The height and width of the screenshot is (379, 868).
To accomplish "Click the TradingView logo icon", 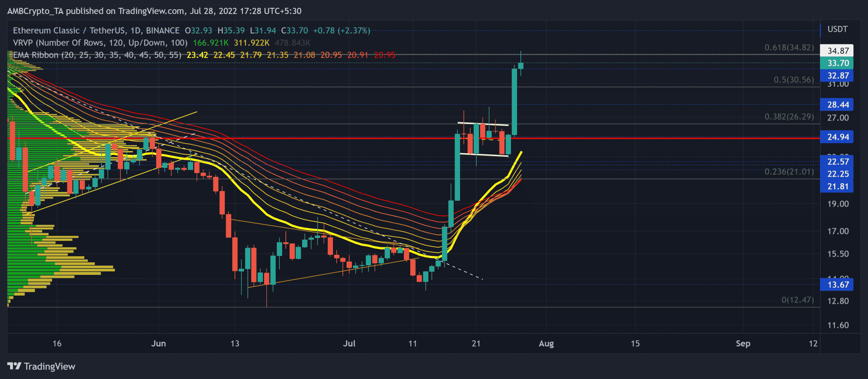I will [x=14, y=366].
